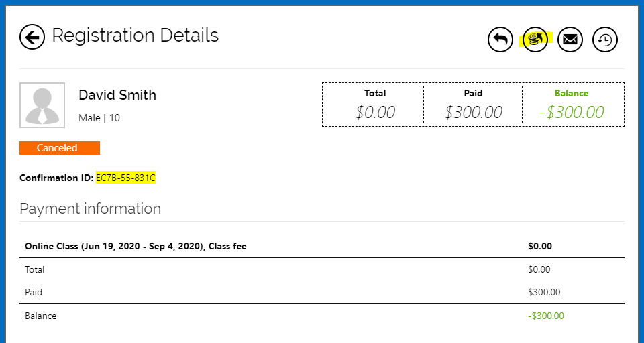Click the Male | 10 participant info

(x=99, y=118)
